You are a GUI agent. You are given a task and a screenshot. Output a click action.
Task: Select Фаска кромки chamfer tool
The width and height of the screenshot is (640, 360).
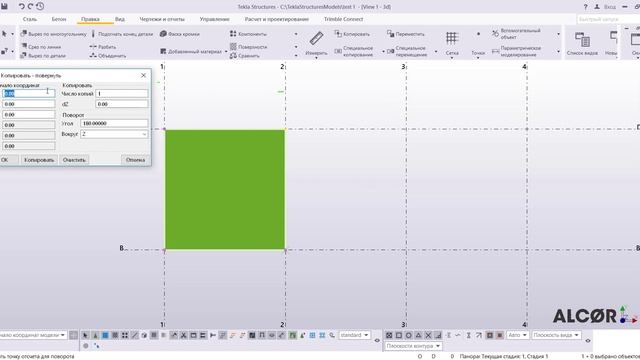tap(180, 34)
